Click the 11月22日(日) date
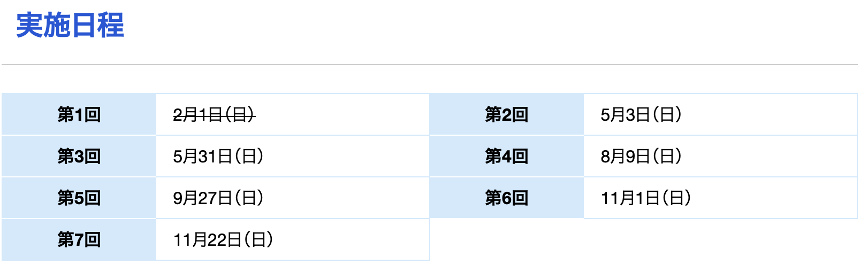The height and width of the screenshot is (280, 868). [223, 239]
